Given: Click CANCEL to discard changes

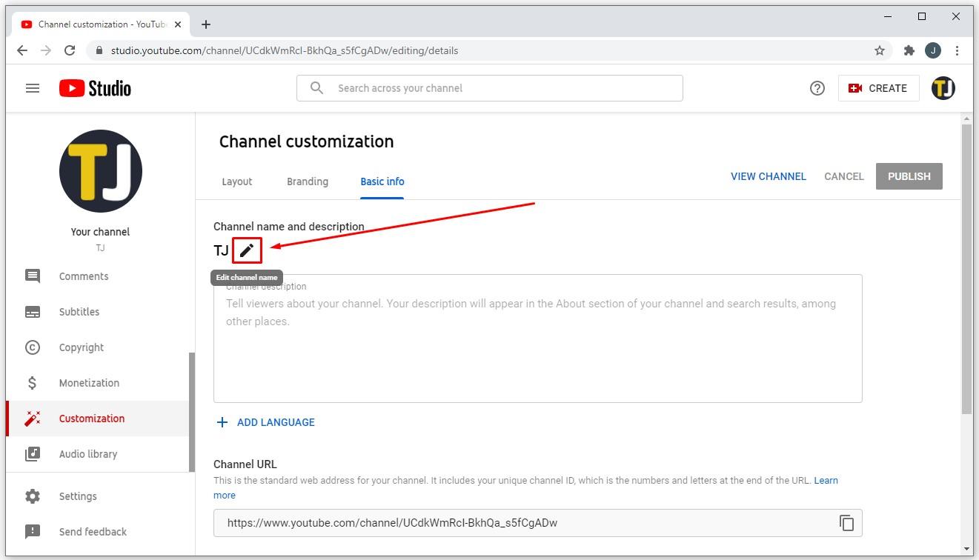Looking at the screenshot, I should [843, 176].
